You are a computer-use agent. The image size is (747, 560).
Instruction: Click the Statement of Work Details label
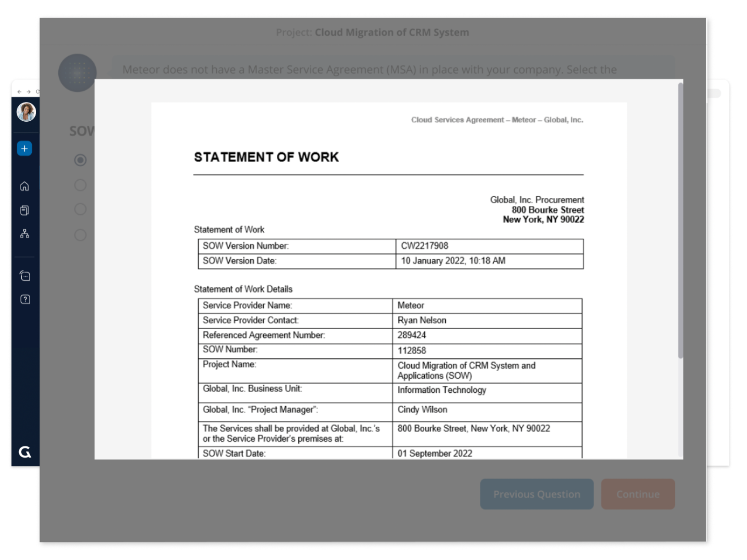point(243,289)
